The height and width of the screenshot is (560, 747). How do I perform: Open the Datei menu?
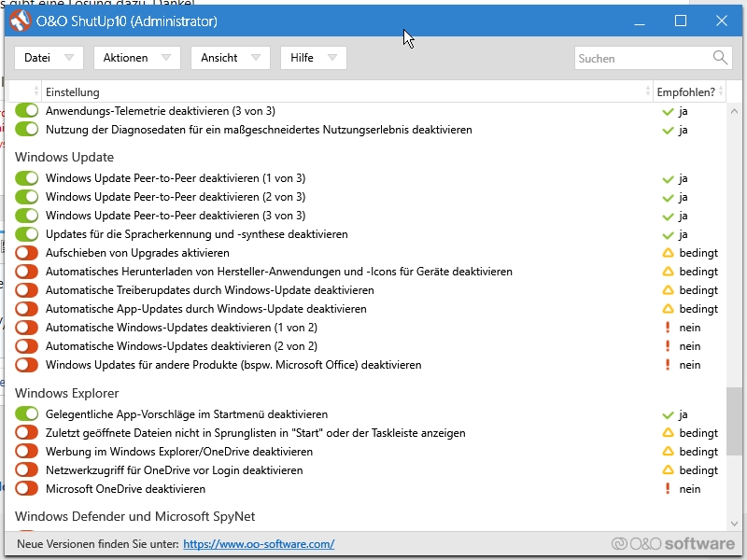[49, 58]
